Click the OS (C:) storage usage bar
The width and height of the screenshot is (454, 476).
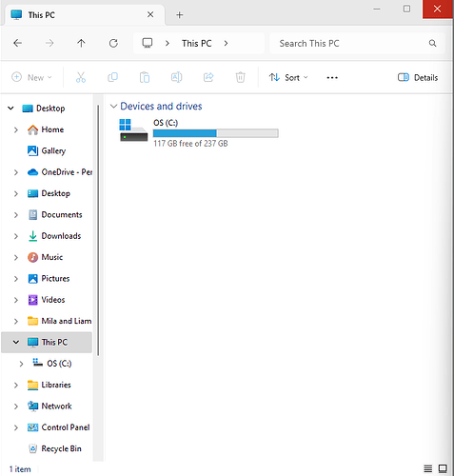coord(216,133)
